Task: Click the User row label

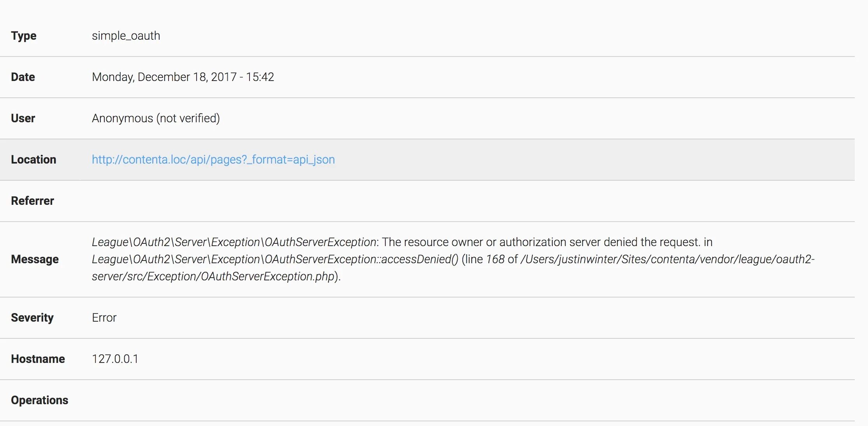Action: click(x=23, y=118)
